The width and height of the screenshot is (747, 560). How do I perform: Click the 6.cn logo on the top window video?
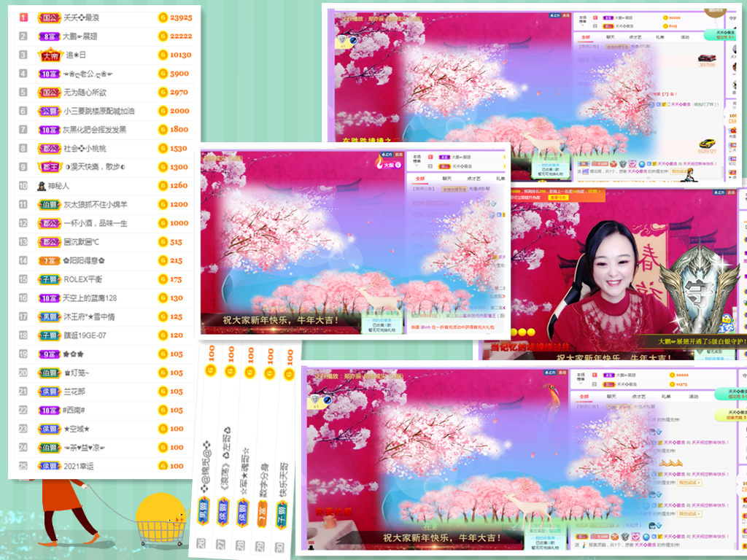click(x=555, y=15)
